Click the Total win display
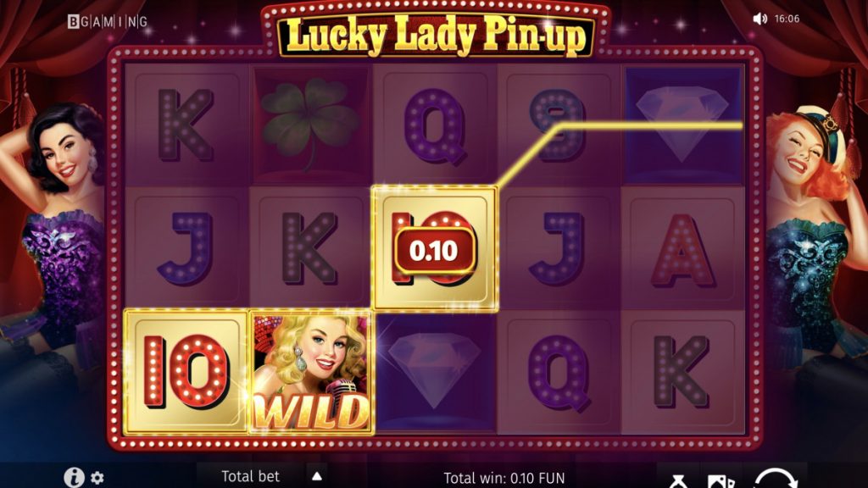Viewport: 868px width, 488px height. 504,478
